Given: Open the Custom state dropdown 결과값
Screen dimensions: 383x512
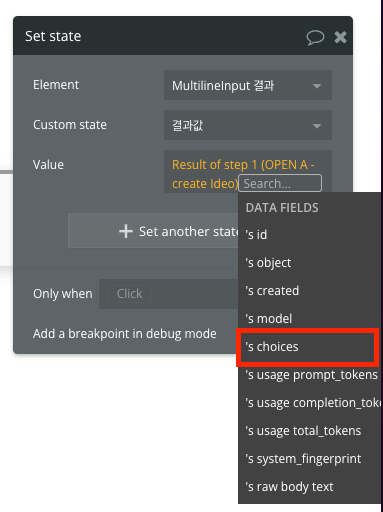Looking at the screenshot, I should [248, 125].
